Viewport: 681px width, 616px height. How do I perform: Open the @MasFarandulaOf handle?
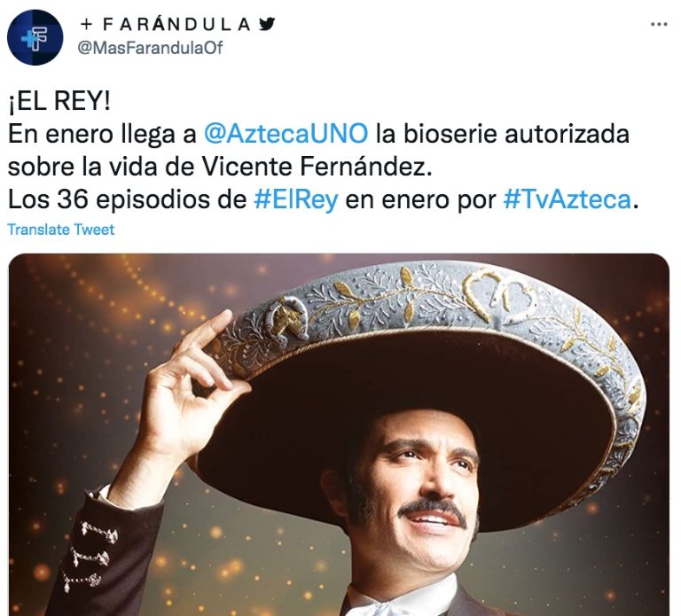coord(150,47)
